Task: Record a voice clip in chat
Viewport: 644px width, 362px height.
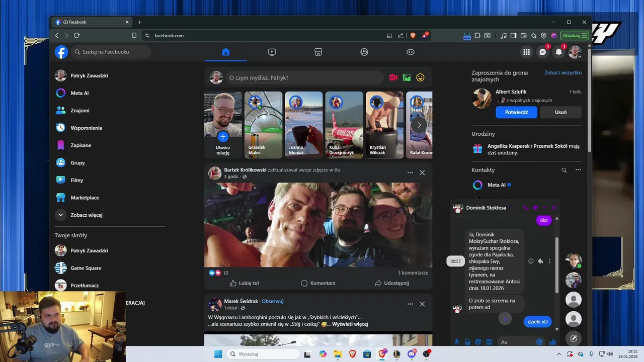Action: tap(457, 342)
